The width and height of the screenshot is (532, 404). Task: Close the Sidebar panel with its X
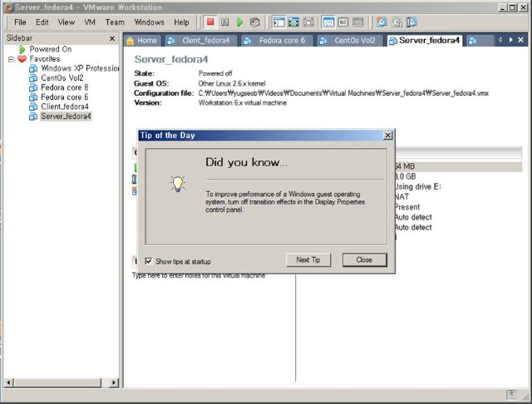pyautogui.click(x=112, y=39)
